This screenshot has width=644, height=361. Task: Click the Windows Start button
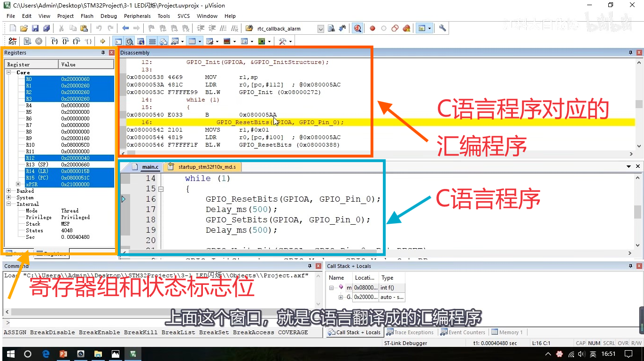pos(10,354)
